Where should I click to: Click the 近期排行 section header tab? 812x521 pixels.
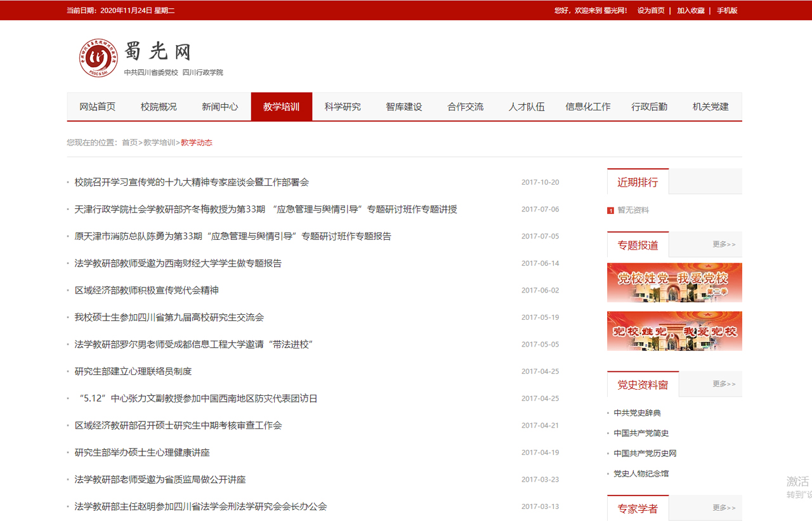(x=638, y=182)
